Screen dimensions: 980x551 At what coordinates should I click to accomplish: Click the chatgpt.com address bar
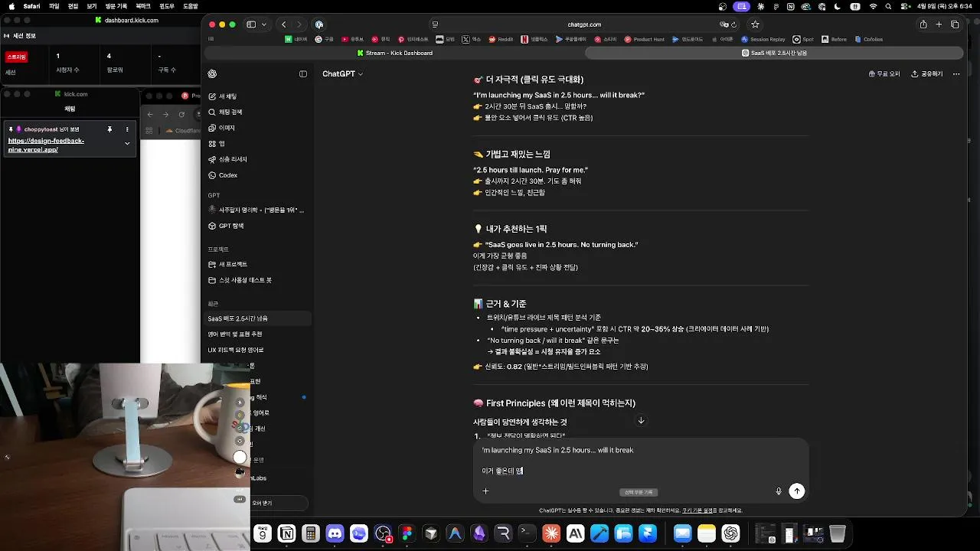tap(584, 24)
